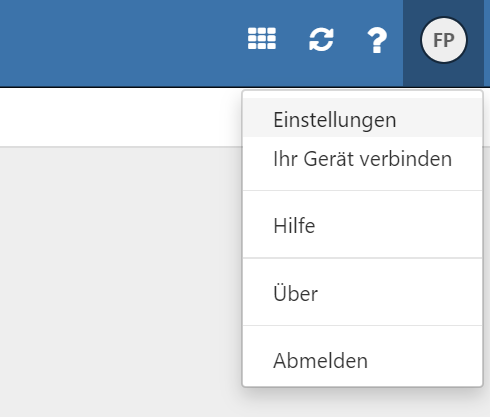
Task: Click the FP user avatar
Action: click(444, 40)
